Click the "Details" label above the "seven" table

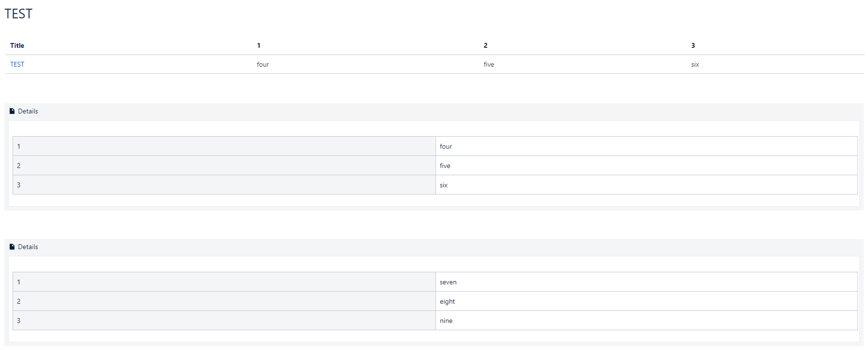click(28, 247)
